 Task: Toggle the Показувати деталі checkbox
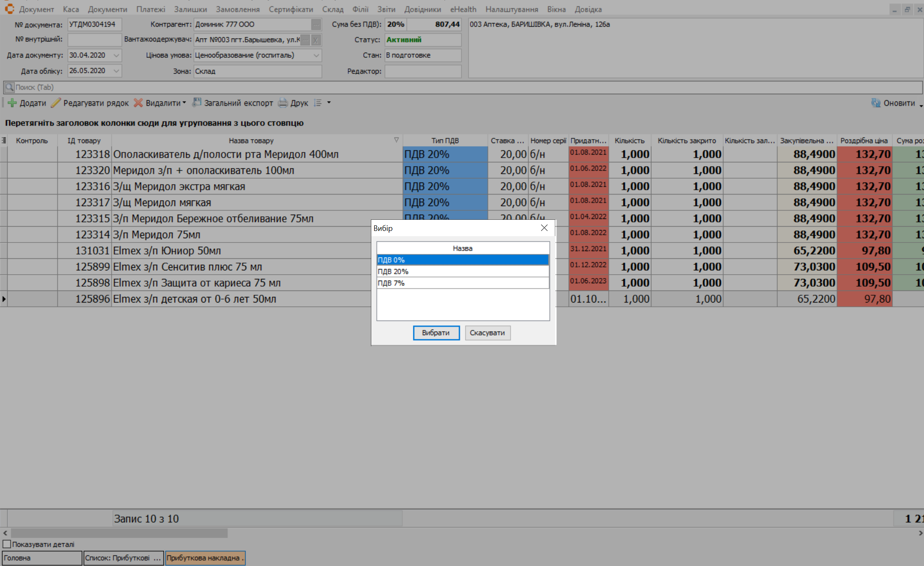tap(7, 544)
